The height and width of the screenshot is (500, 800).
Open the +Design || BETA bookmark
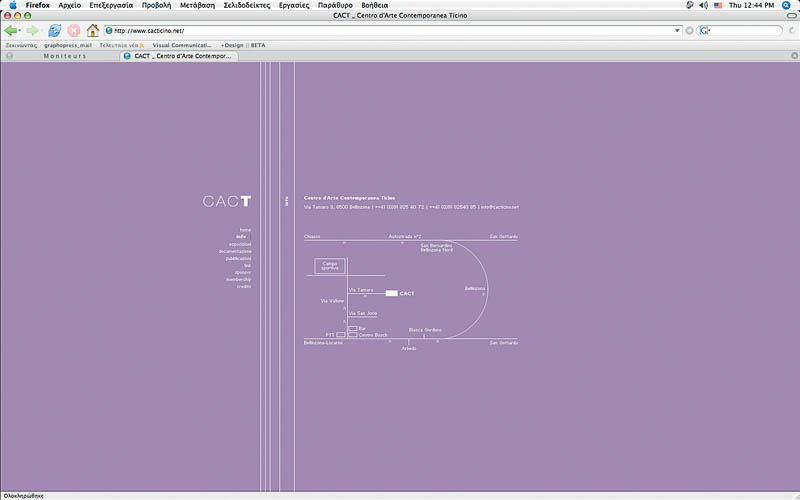click(243, 45)
